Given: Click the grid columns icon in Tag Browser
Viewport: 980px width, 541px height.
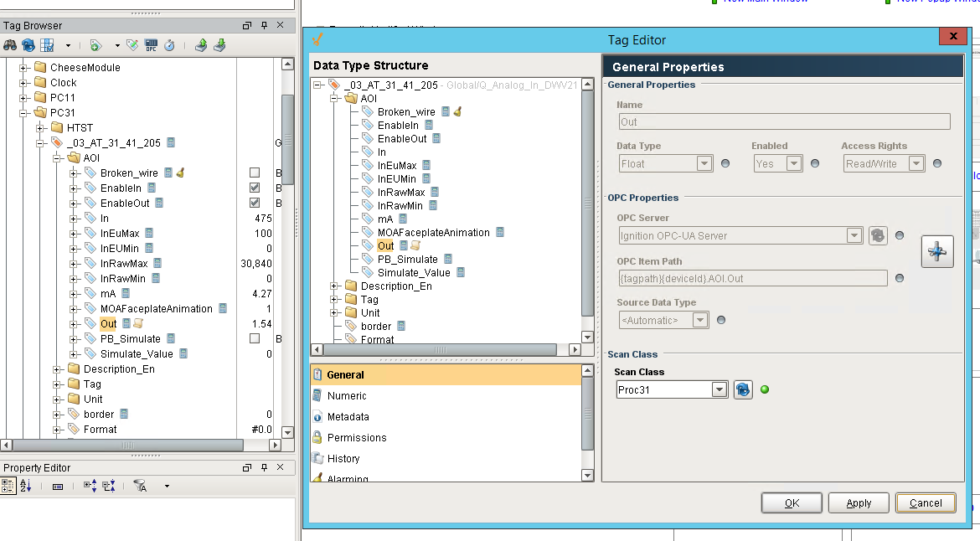Looking at the screenshot, I should [47, 45].
